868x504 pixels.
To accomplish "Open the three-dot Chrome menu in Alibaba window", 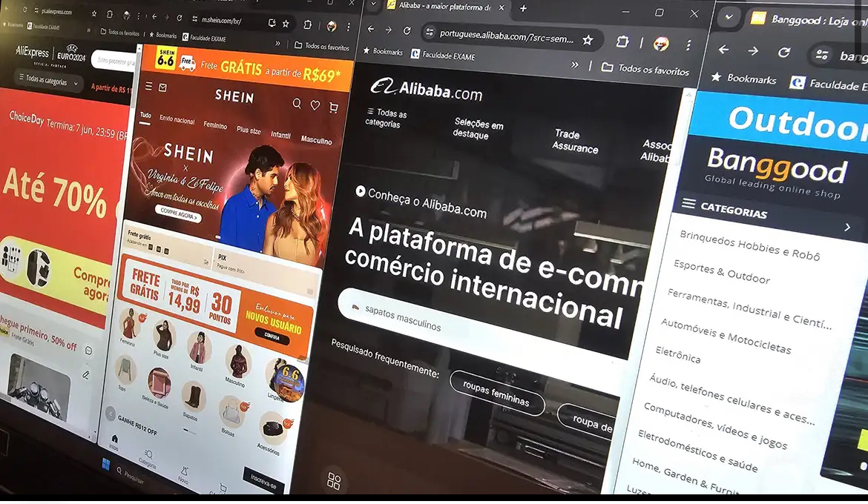I will (688, 44).
